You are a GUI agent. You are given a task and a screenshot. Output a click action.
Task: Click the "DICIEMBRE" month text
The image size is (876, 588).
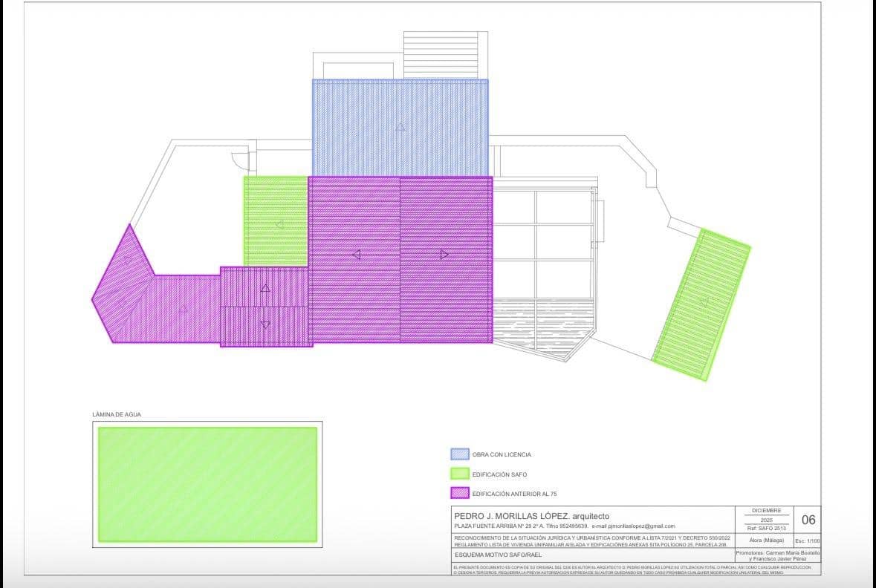(x=767, y=510)
